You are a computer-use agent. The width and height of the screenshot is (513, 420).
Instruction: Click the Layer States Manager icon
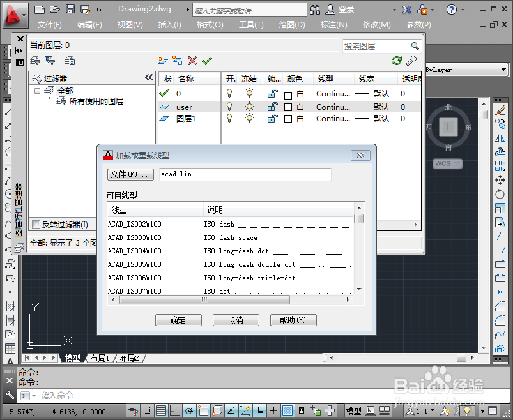(x=70, y=61)
